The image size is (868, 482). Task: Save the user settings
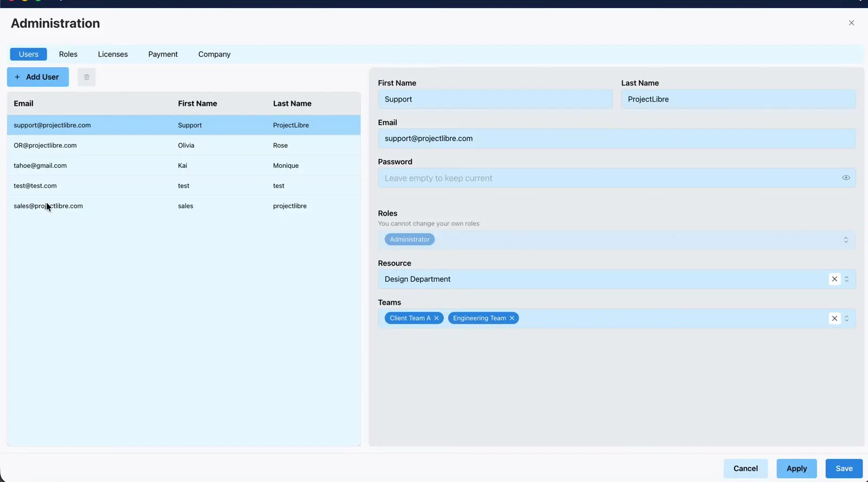point(844,468)
